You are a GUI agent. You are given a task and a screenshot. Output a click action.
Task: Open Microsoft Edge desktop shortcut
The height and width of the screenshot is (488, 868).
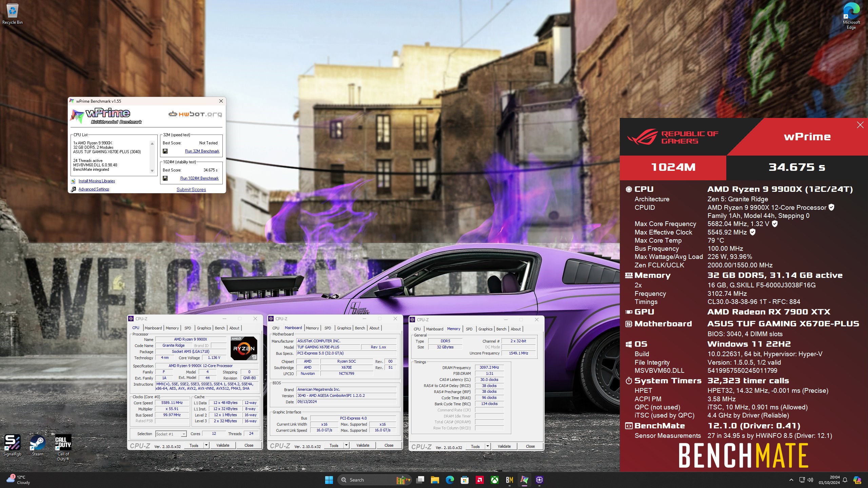coord(851,16)
